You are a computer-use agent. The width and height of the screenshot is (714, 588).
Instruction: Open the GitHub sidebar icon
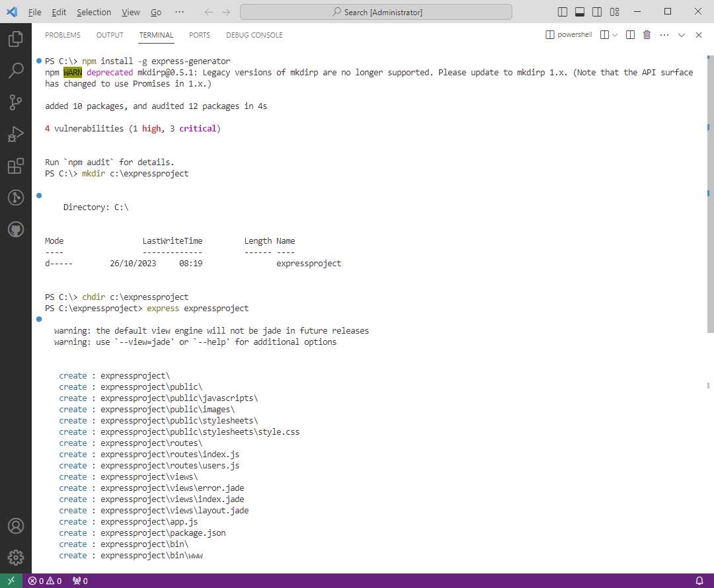15,229
